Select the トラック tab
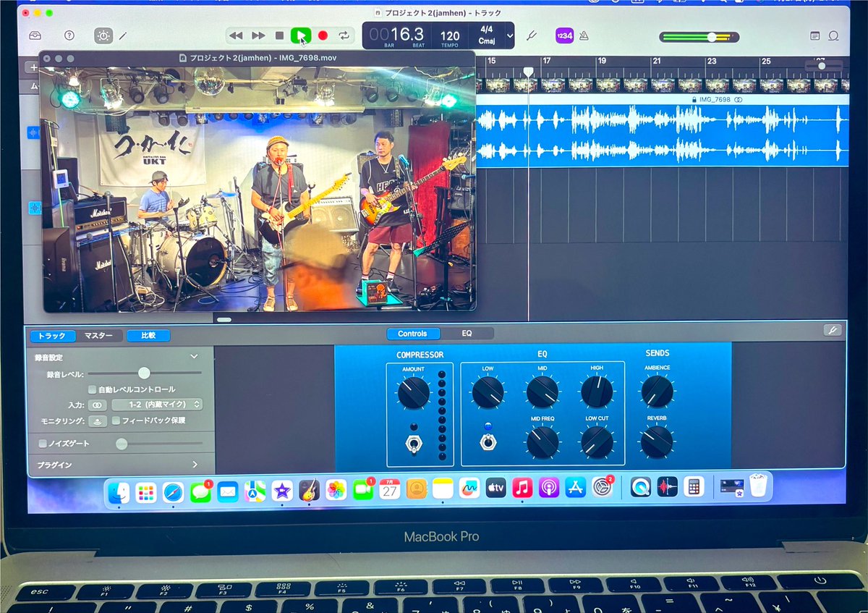The height and width of the screenshot is (613, 868). (52, 336)
